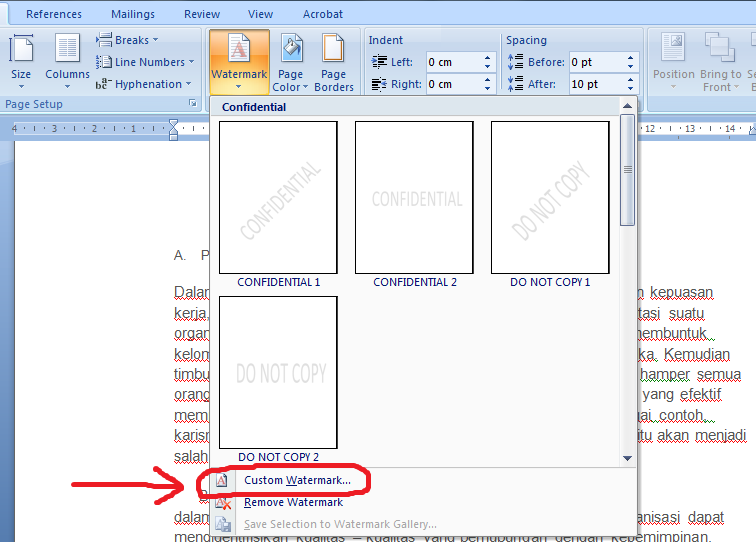Increase the Spacing Before value
This screenshot has width=756, height=542.
pos(631,57)
